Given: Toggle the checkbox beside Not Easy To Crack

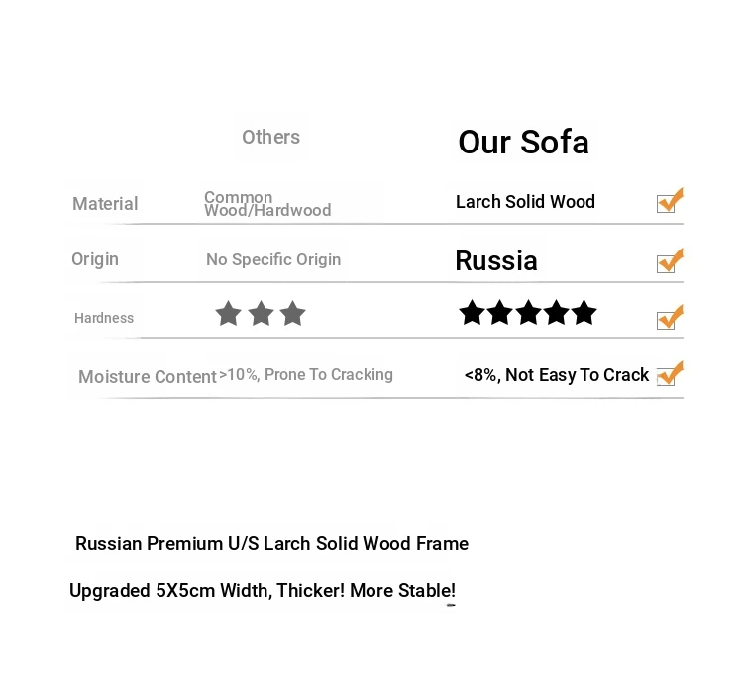Looking at the screenshot, I should coord(666,376).
